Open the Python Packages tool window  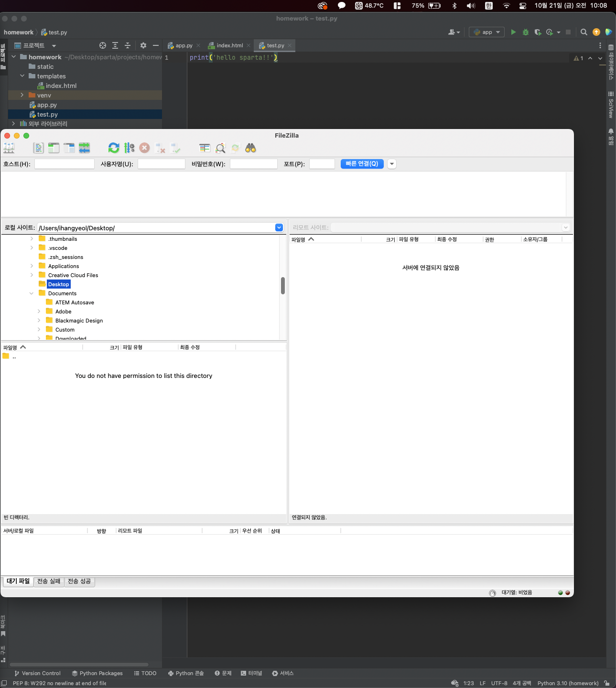click(97, 673)
